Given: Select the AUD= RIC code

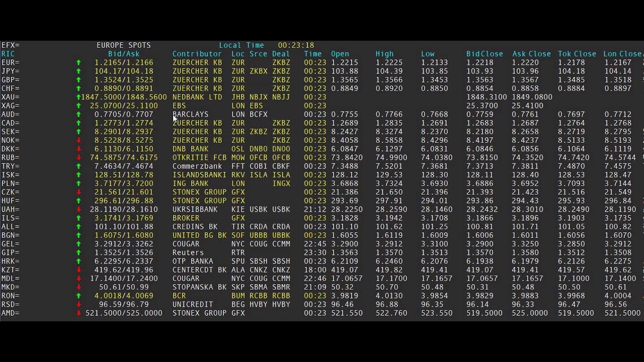Looking at the screenshot, I should 11,114.
